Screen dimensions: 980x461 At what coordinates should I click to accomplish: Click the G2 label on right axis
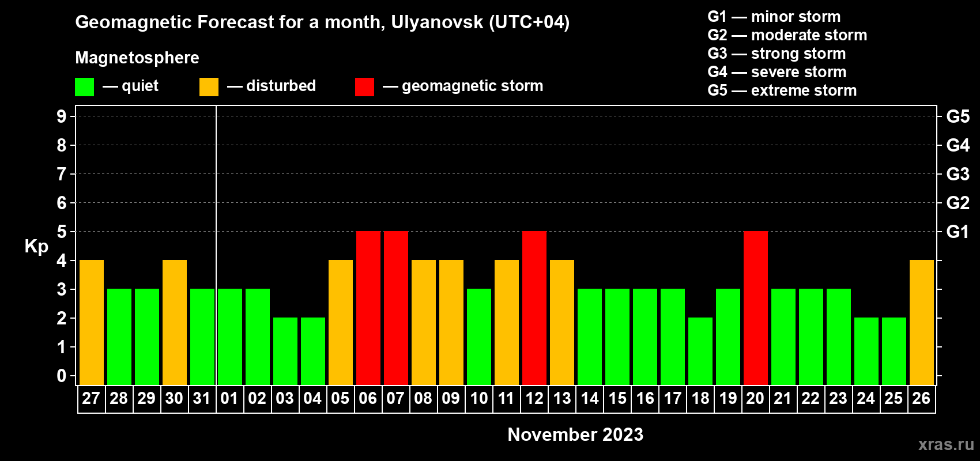[x=958, y=203]
